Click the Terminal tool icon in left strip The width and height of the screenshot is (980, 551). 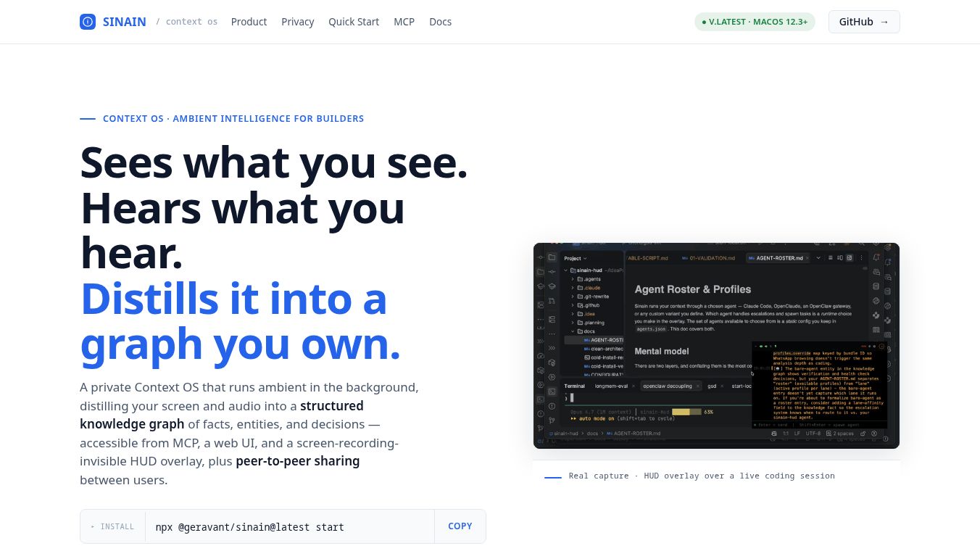tap(552, 391)
